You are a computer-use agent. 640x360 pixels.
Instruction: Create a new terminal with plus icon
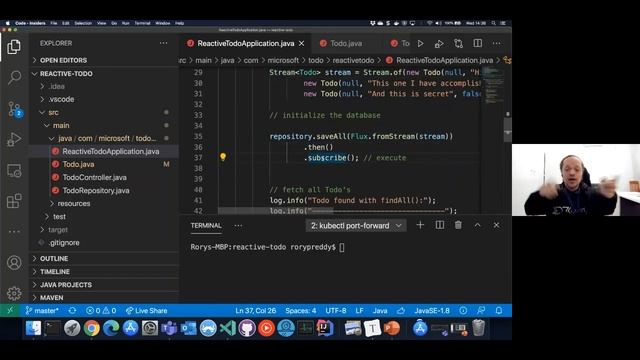coord(420,225)
